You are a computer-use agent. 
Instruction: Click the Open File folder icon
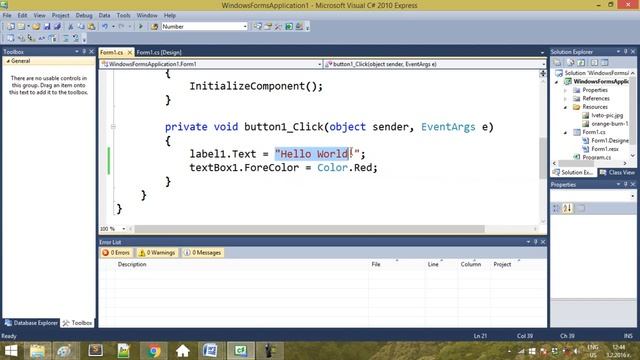[x=36, y=27]
